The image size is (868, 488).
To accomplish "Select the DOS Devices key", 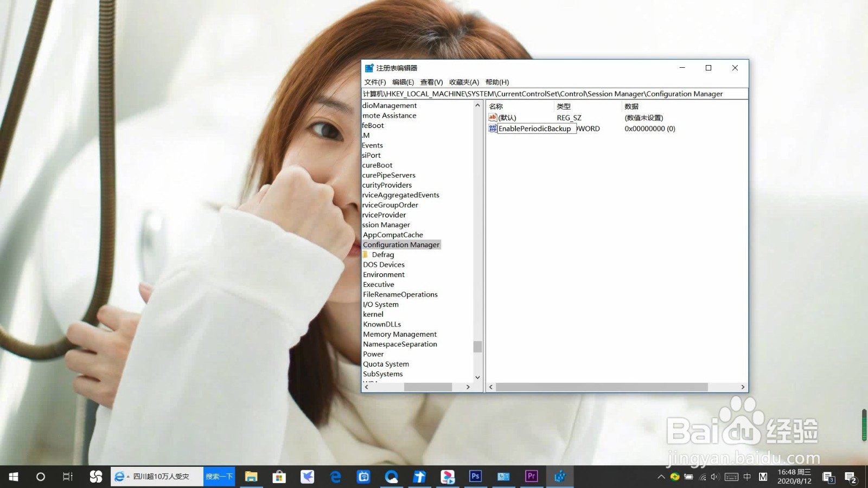I will pyautogui.click(x=384, y=265).
